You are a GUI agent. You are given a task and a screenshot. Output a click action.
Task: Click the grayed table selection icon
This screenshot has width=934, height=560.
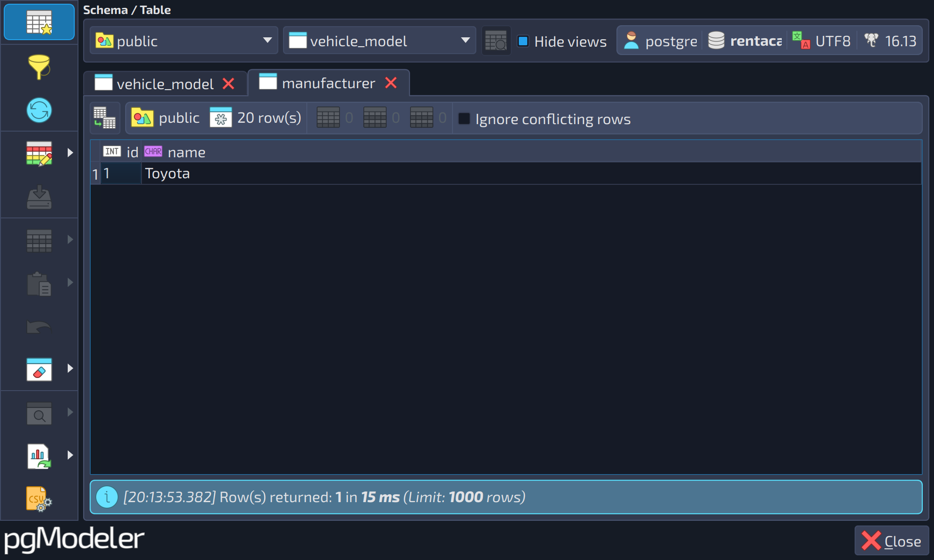tap(39, 240)
